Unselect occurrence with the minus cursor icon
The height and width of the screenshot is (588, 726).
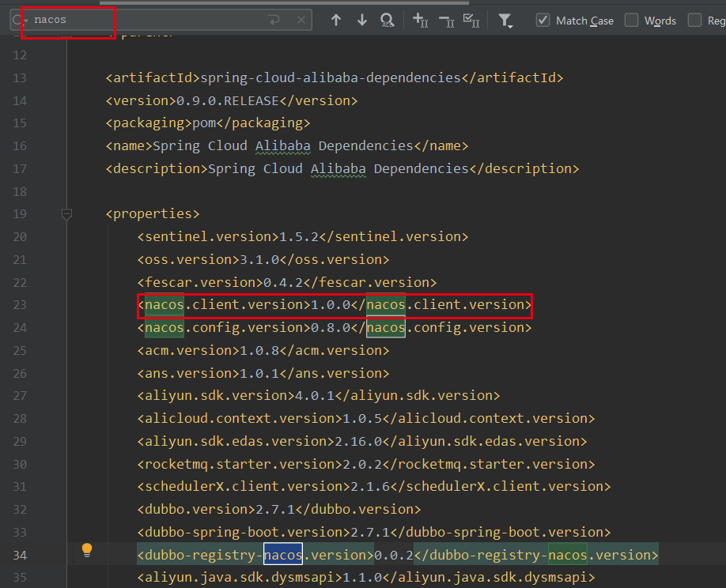point(446,21)
